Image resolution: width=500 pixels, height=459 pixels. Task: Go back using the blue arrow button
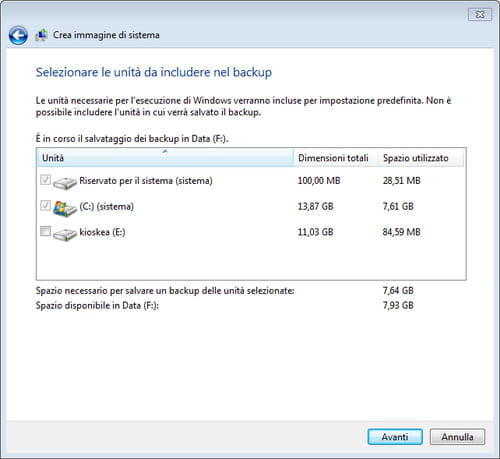point(18,35)
